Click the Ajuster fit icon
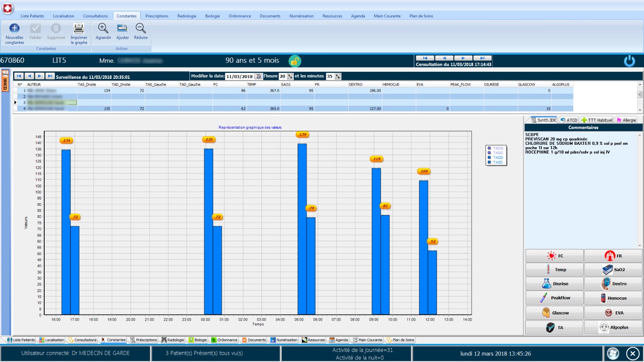644x362 pixels. click(122, 28)
